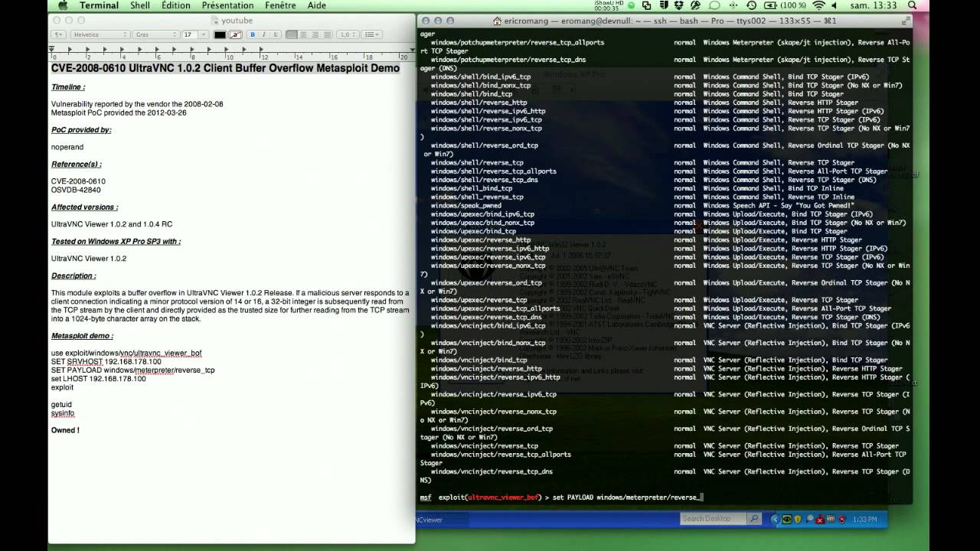Open the Terminal application menu

click(99, 5)
